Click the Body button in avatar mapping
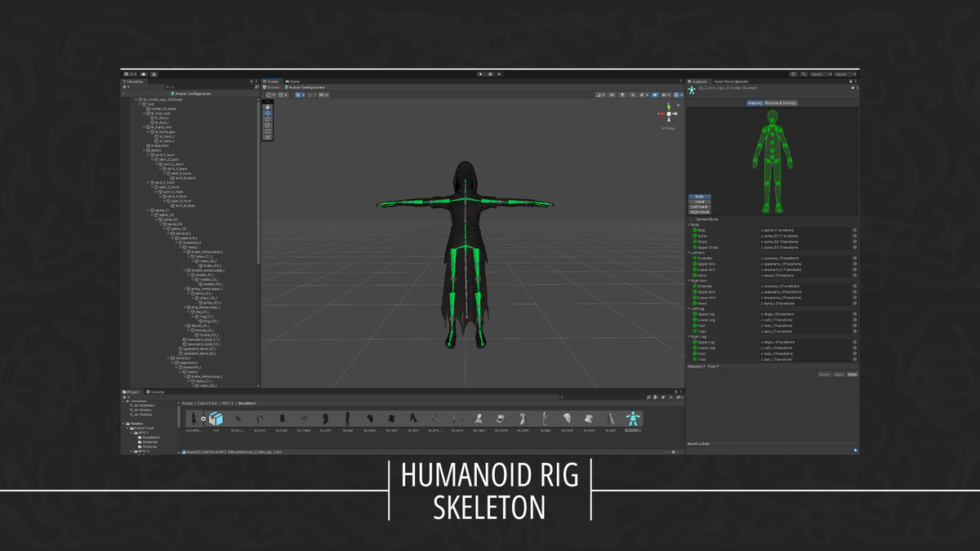The width and height of the screenshot is (980, 551). [x=699, y=197]
